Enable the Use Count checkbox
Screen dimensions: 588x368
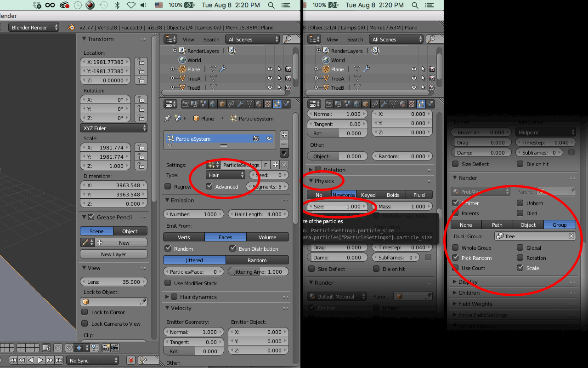click(x=455, y=268)
